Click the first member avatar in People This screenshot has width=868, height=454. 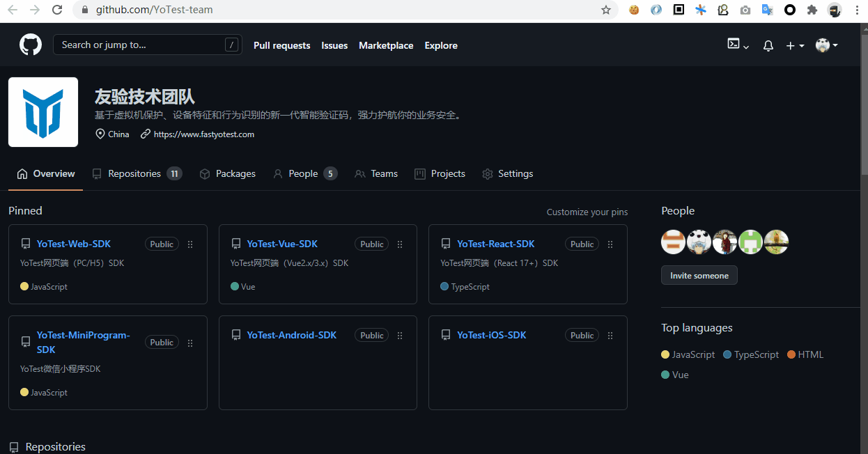coord(673,242)
